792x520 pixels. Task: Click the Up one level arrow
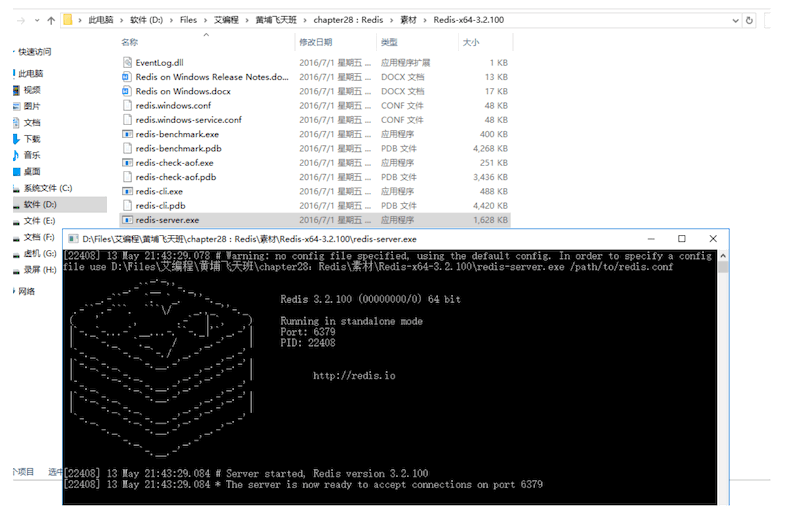click(51, 20)
